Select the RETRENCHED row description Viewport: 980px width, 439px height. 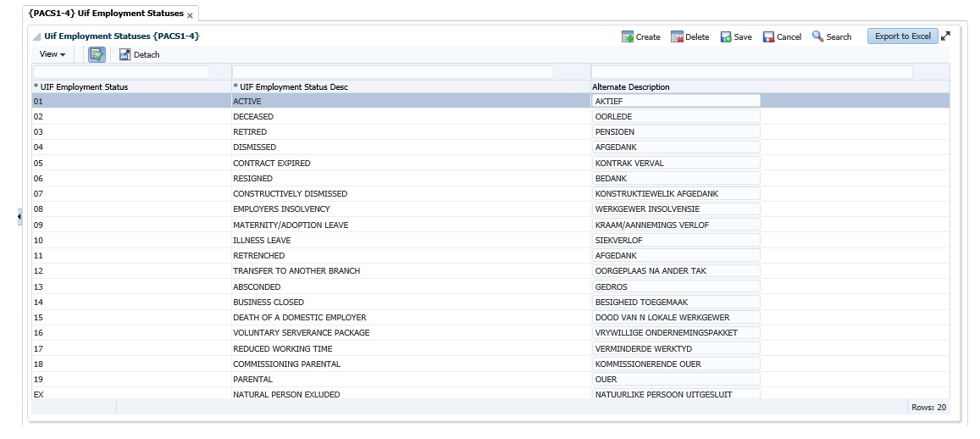pos(411,256)
